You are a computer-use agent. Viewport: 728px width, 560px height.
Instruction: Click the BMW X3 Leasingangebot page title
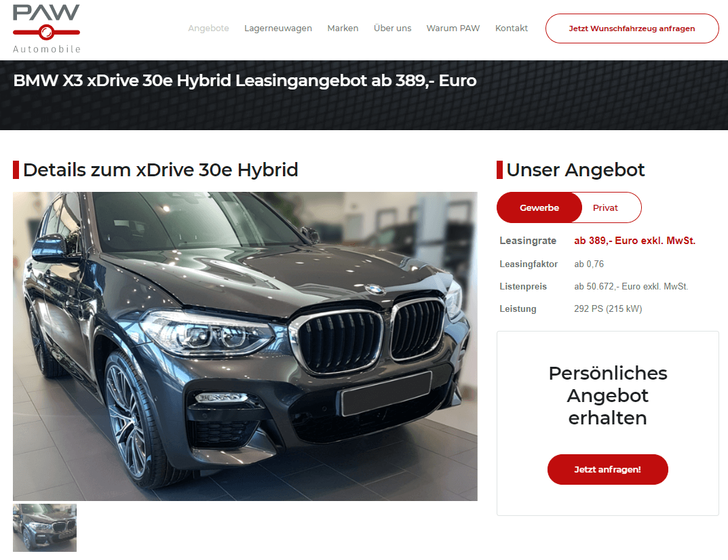click(x=245, y=81)
